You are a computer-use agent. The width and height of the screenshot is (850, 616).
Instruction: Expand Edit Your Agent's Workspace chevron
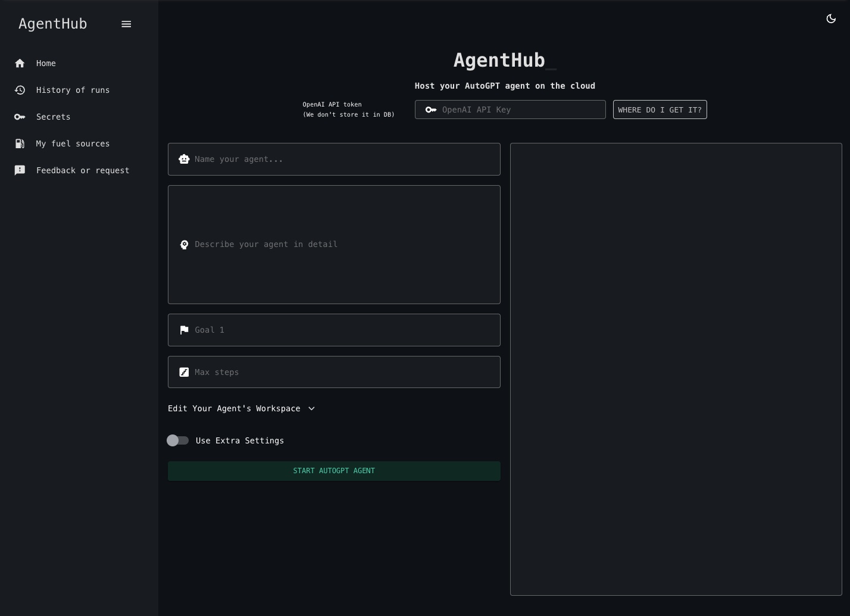tap(311, 408)
